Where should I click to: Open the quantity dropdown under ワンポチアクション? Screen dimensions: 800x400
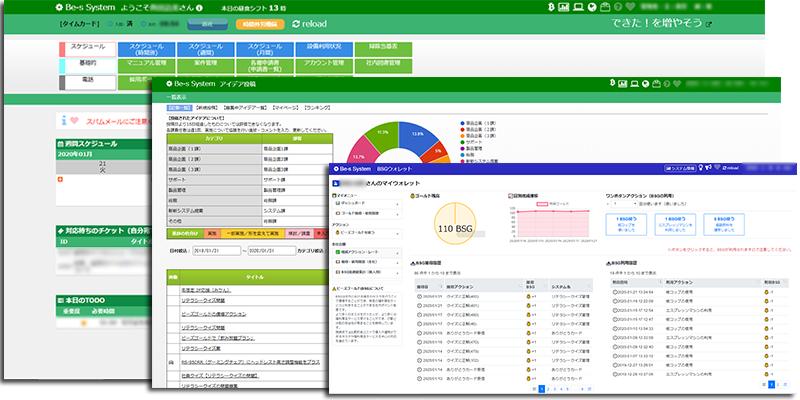[628, 203]
